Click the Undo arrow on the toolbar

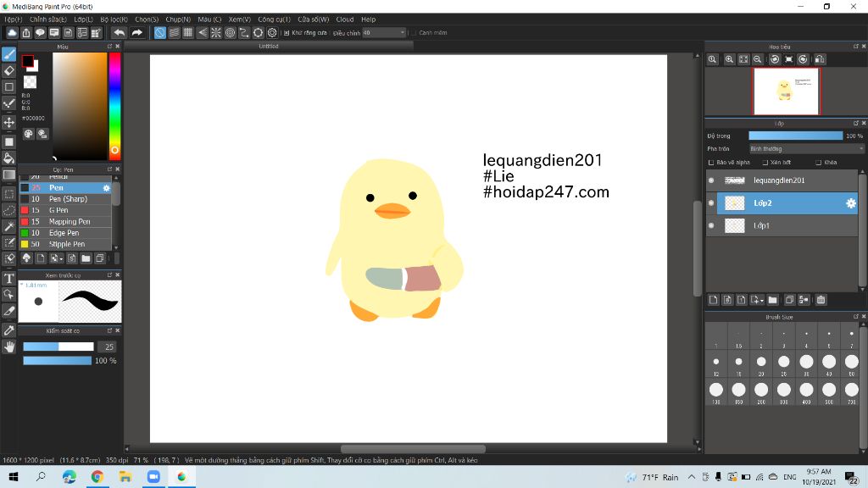coord(120,32)
